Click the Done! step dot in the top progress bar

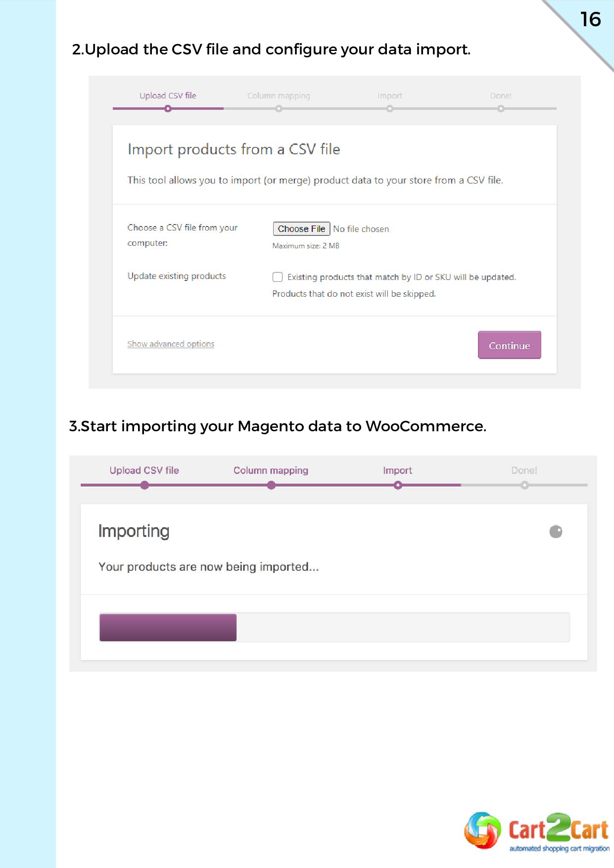(501, 108)
